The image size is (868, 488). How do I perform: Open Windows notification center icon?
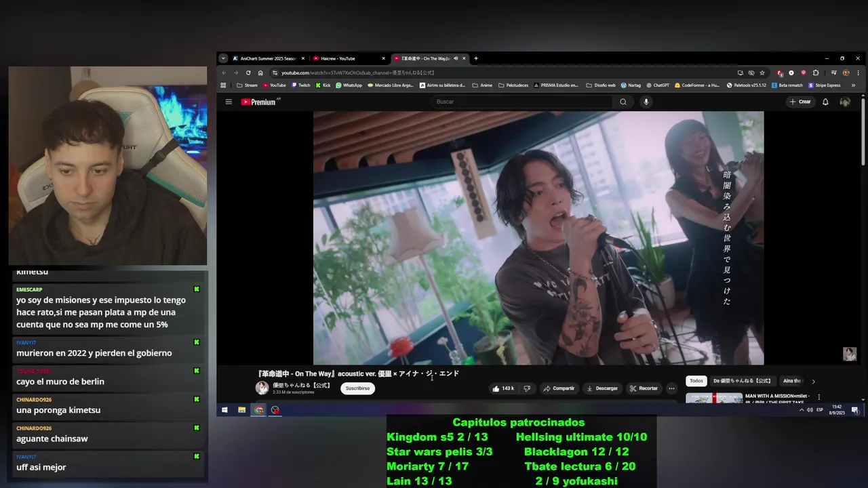coord(855,409)
